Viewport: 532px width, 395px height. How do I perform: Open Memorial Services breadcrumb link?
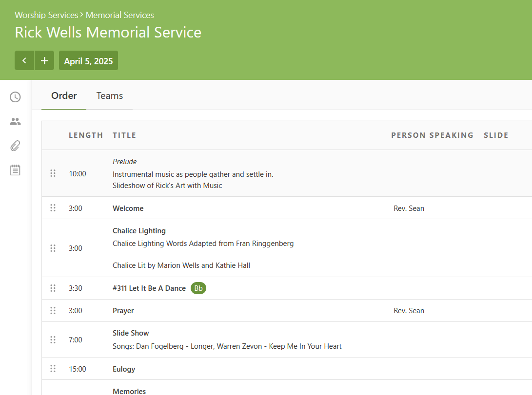click(x=120, y=15)
